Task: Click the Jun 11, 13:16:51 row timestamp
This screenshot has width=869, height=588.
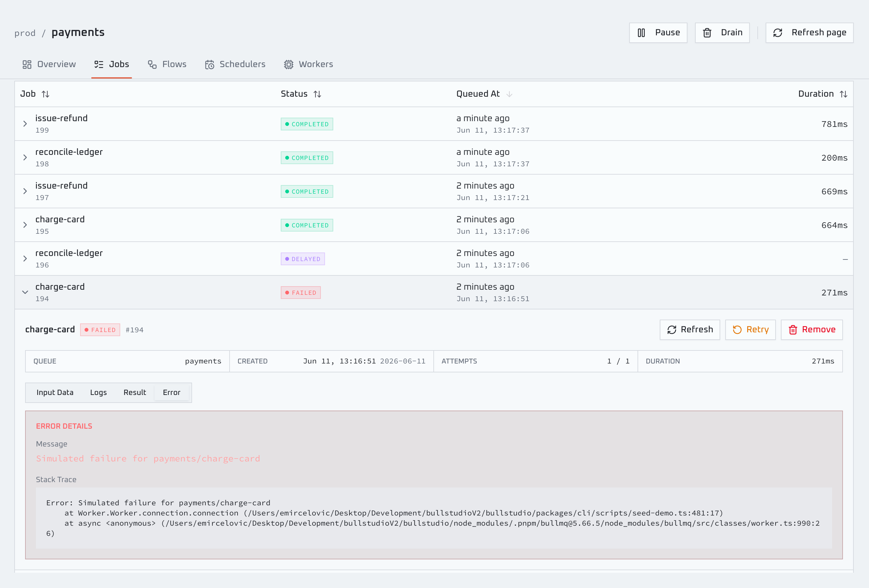Action: click(493, 299)
